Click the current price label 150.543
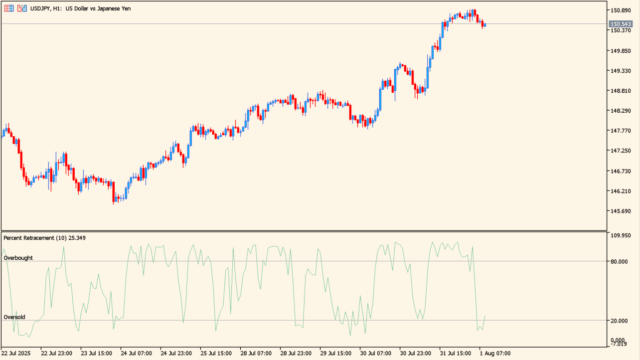 [x=620, y=24]
